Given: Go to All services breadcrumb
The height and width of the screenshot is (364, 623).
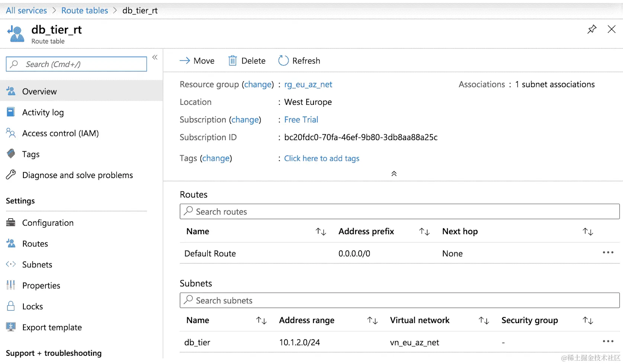Looking at the screenshot, I should pyautogui.click(x=26, y=10).
